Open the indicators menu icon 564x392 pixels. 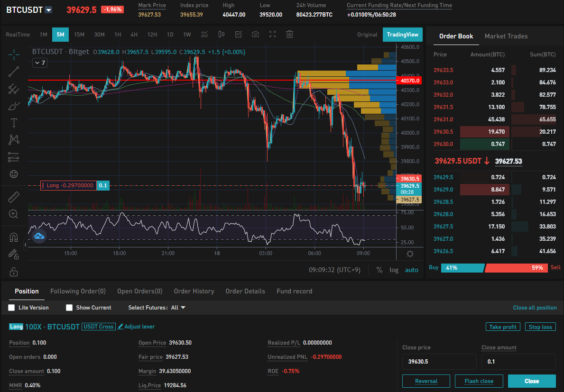pyautogui.click(x=204, y=35)
